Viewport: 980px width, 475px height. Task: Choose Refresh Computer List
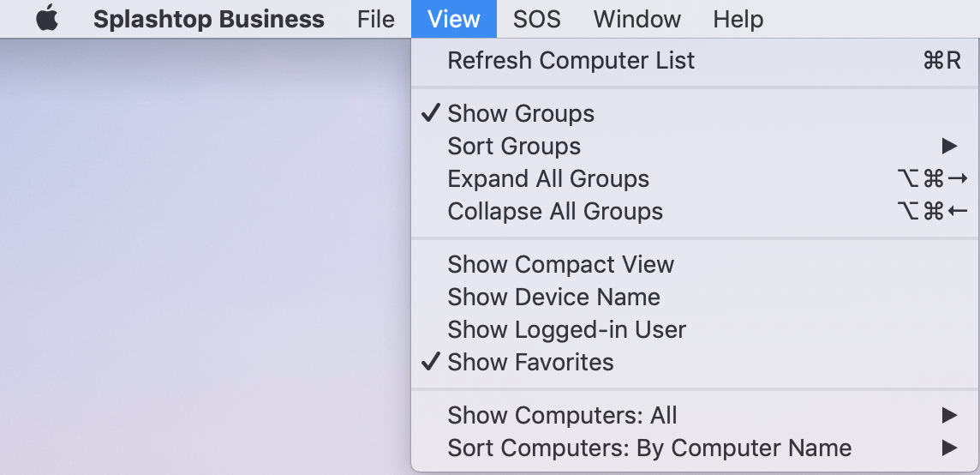coord(695,61)
